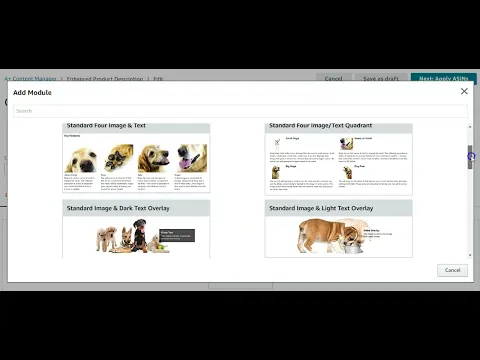This screenshot has height=360, width=480.
Task: Choose Standard Image & Light Text Overlay
Action: tap(339, 229)
